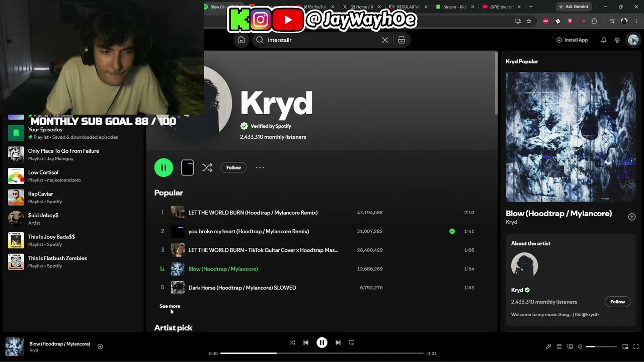Follow Kryd in About the artist card

617,302
